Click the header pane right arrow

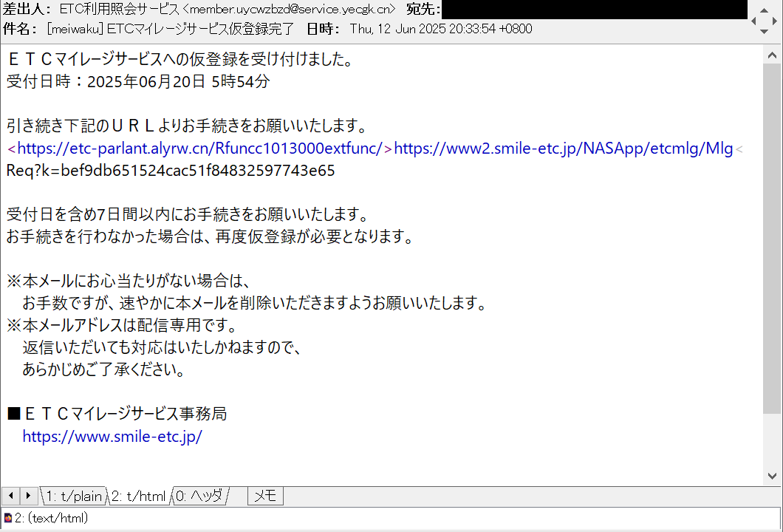pyautogui.click(x=775, y=21)
